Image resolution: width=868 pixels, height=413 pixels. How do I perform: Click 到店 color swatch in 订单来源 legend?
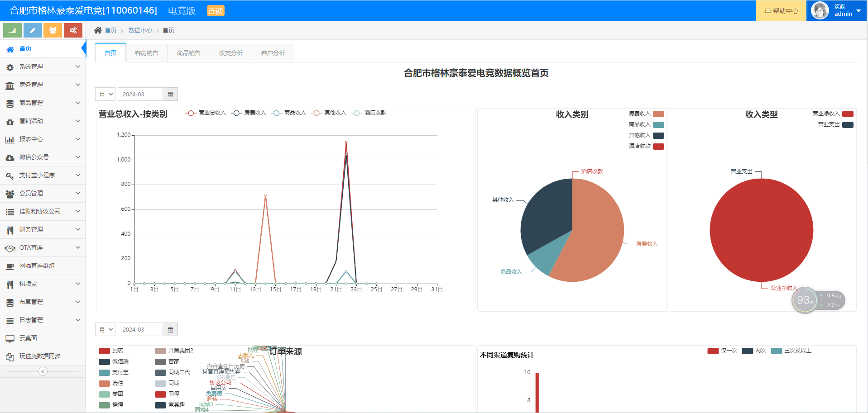[104, 351]
